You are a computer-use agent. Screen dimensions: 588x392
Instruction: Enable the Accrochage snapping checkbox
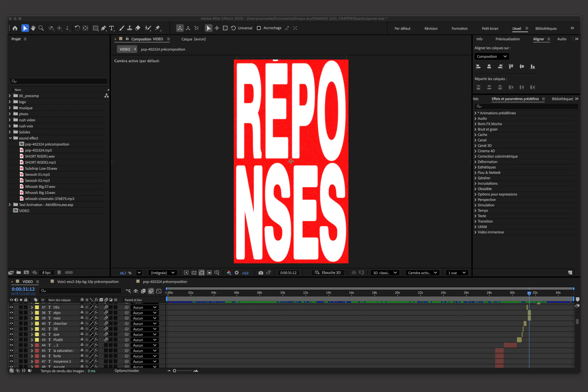coord(259,28)
